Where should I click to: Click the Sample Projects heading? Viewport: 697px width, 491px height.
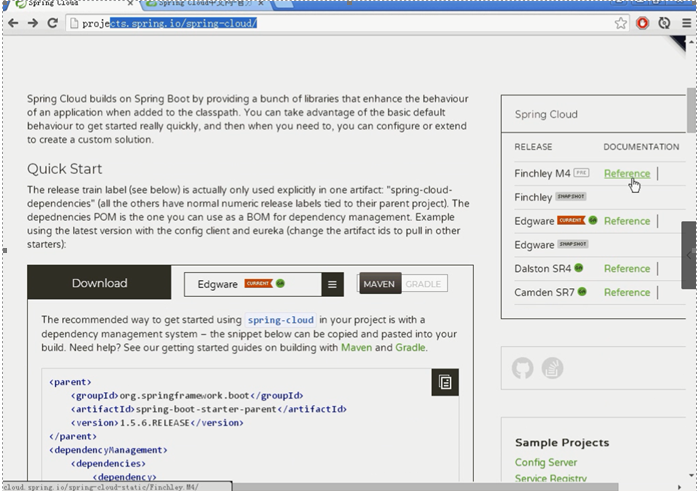[x=562, y=443]
